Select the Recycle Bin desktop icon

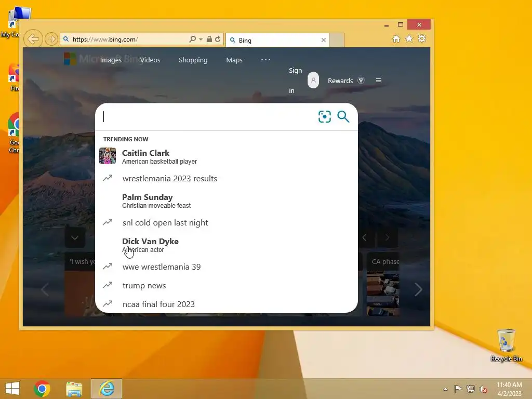pos(506,345)
